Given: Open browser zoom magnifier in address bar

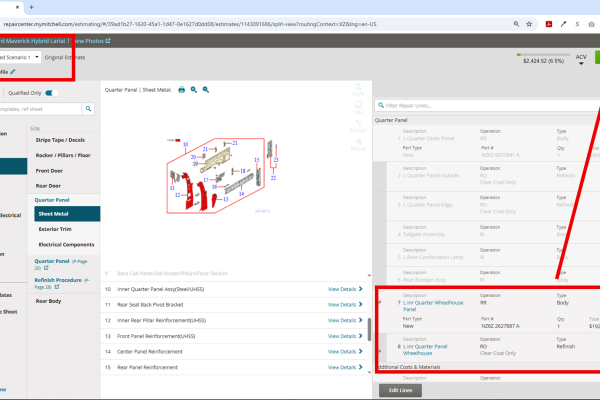Looking at the screenshot, I should point(516,24).
